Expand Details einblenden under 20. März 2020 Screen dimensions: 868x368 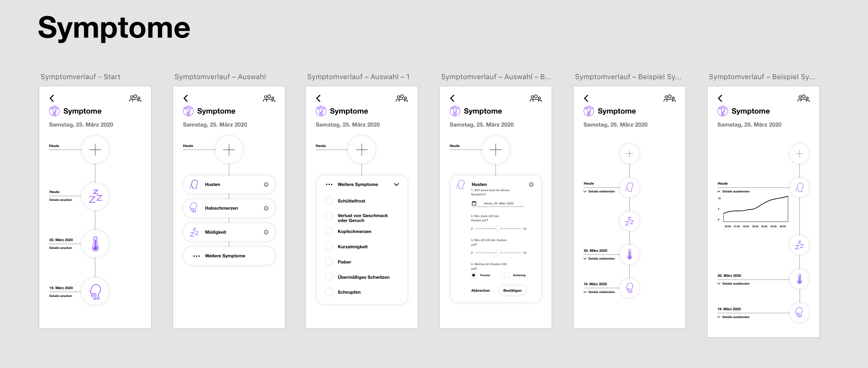599,259
